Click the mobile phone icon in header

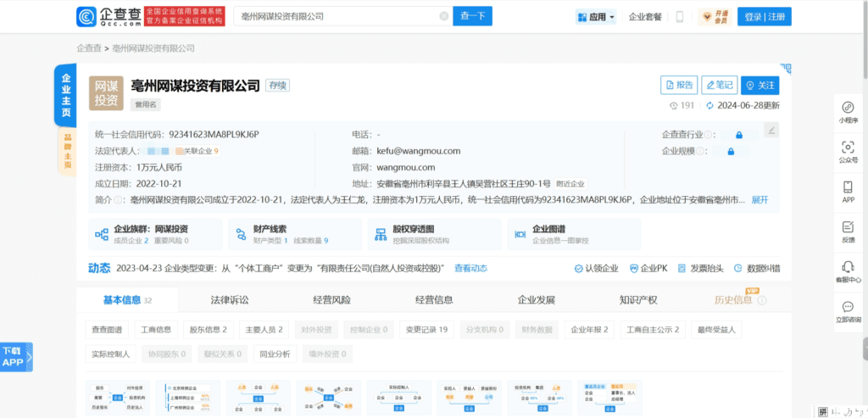(680, 17)
